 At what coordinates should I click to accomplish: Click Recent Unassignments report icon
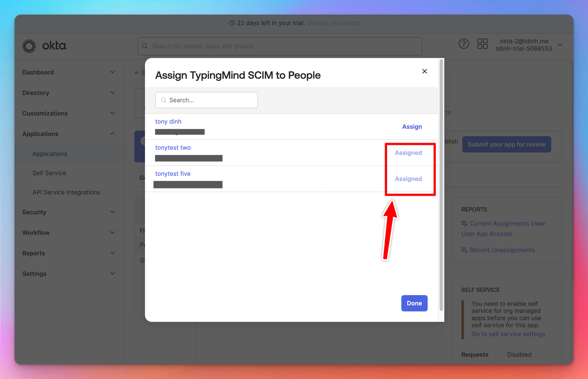(x=464, y=250)
